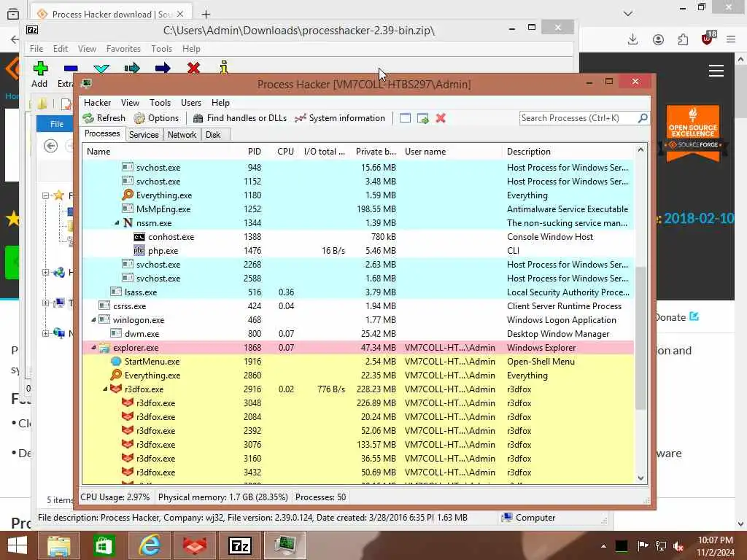Select the dwm.exe process row
This screenshot has width=747, height=560.
(x=358, y=334)
